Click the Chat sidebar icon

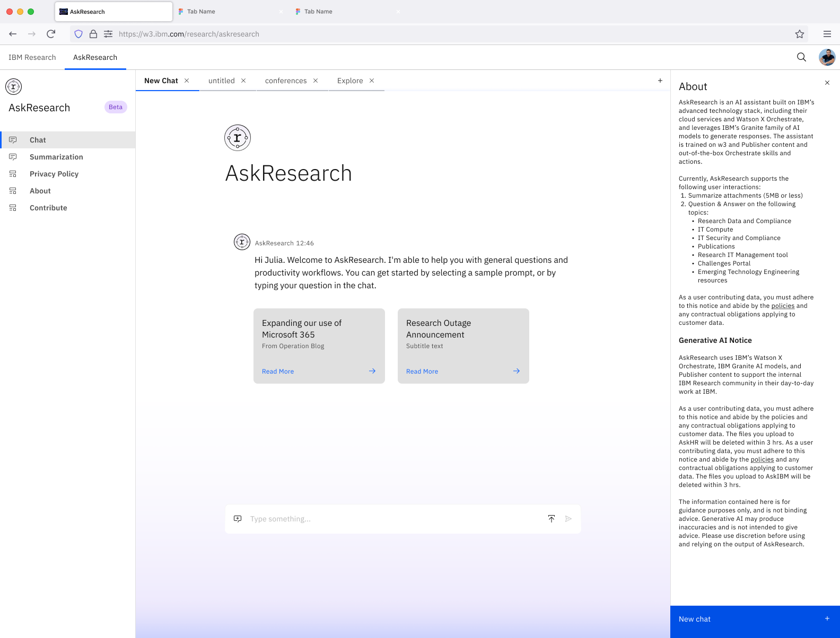point(13,140)
